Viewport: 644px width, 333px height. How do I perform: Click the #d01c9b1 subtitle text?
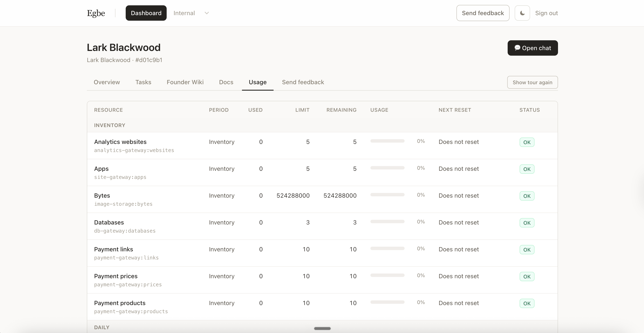click(149, 60)
